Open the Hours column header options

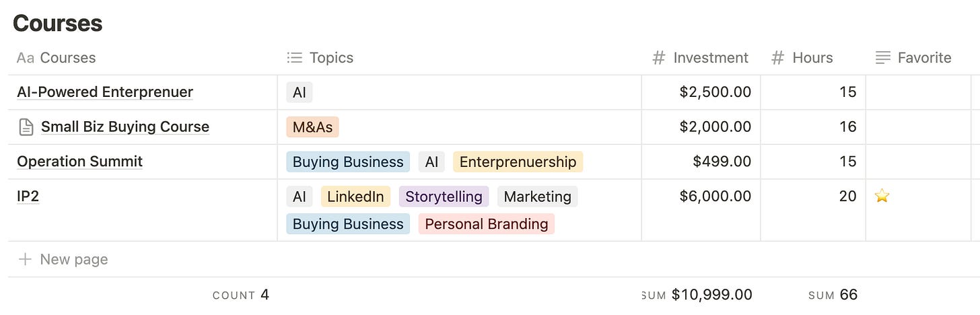[812, 58]
